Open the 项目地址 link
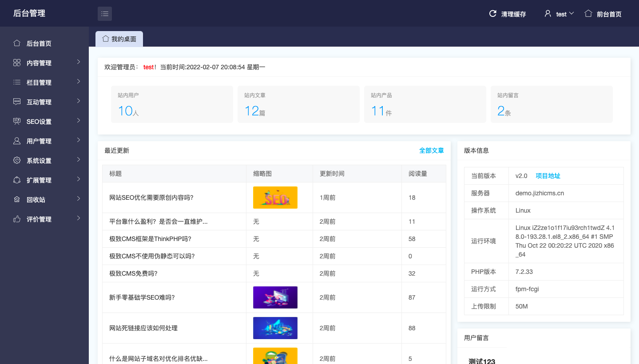Viewport: 639px width, 364px height. (548, 176)
